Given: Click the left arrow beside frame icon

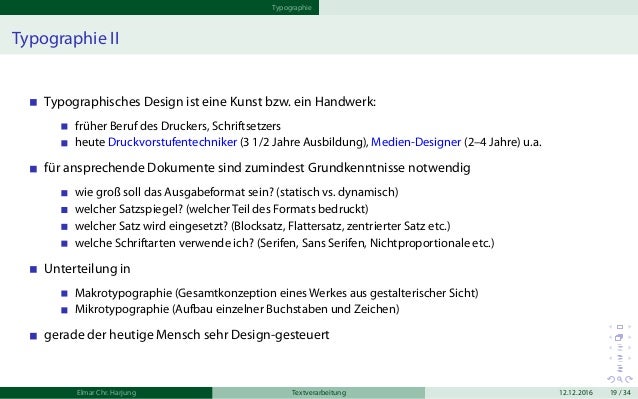Looking at the screenshot, I should pyautogui.click(x=610, y=337).
